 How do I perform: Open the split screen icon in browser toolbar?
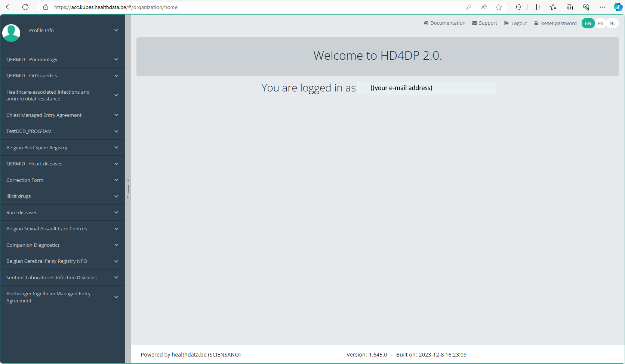coord(536,7)
